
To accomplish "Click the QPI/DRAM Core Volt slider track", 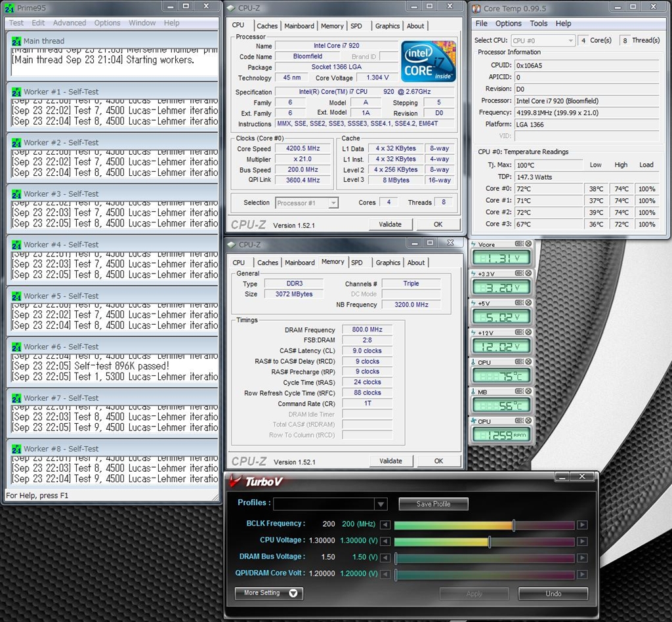I will pos(484,574).
